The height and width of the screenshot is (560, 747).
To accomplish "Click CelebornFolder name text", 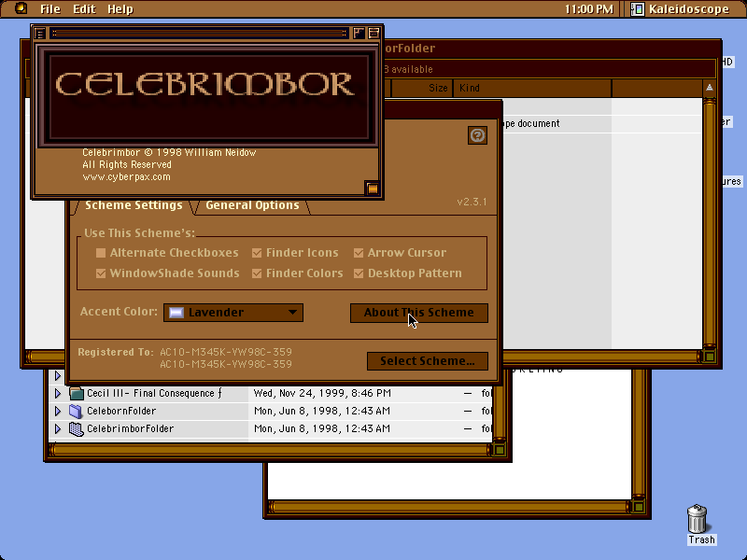I will pyautogui.click(x=121, y=411).
